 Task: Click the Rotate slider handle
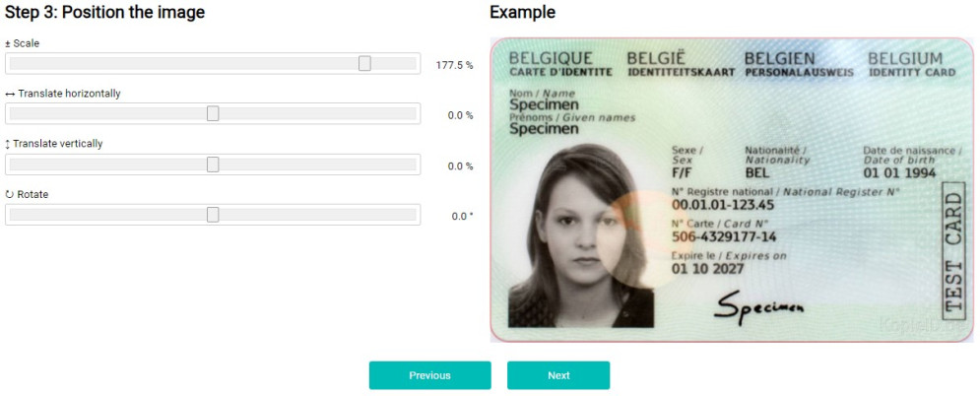coord(213,214)
